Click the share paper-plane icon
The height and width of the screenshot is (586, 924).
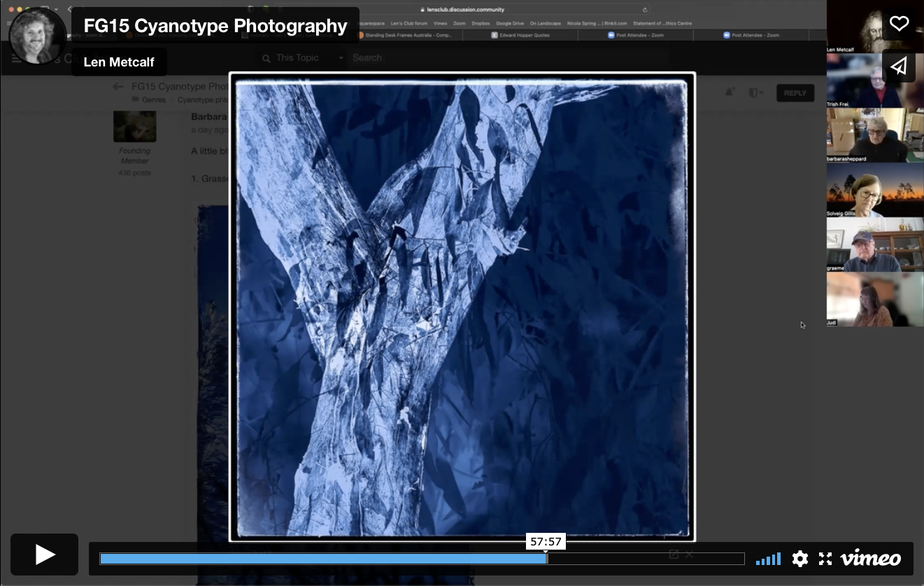click(x=899, y=66)
